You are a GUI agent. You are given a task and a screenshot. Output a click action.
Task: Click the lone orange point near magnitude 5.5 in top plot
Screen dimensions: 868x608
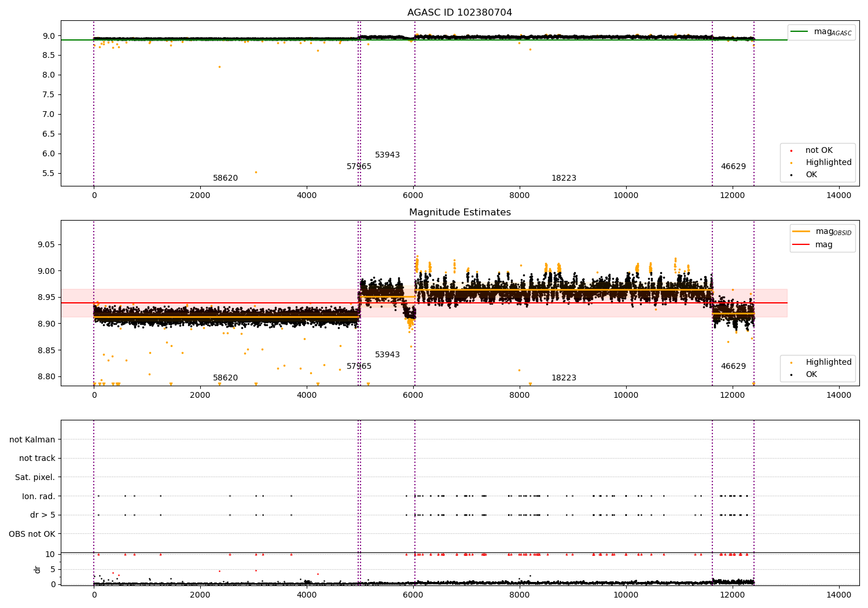tap(256, 172)
